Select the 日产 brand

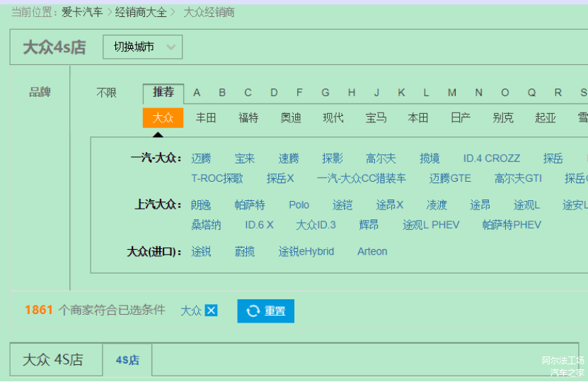461,118
